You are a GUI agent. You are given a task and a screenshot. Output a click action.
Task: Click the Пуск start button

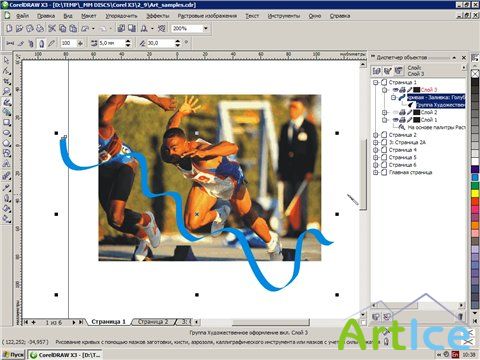click(x=13, y=355)
